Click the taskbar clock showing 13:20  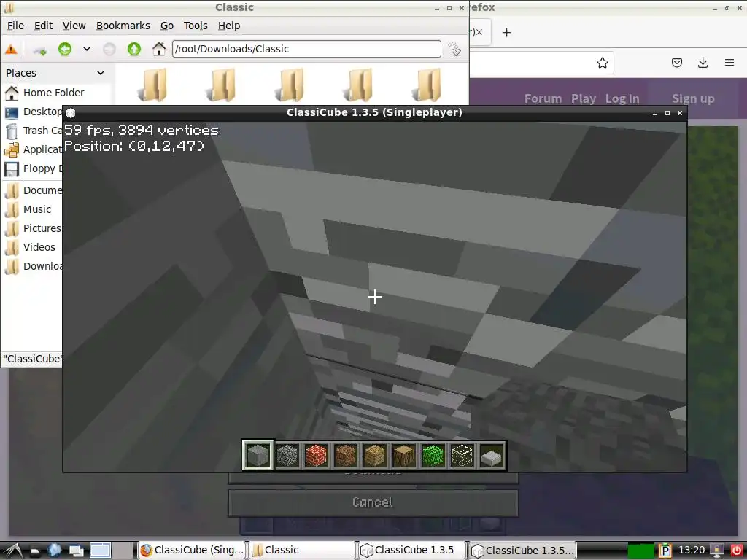tap(692, 551)
